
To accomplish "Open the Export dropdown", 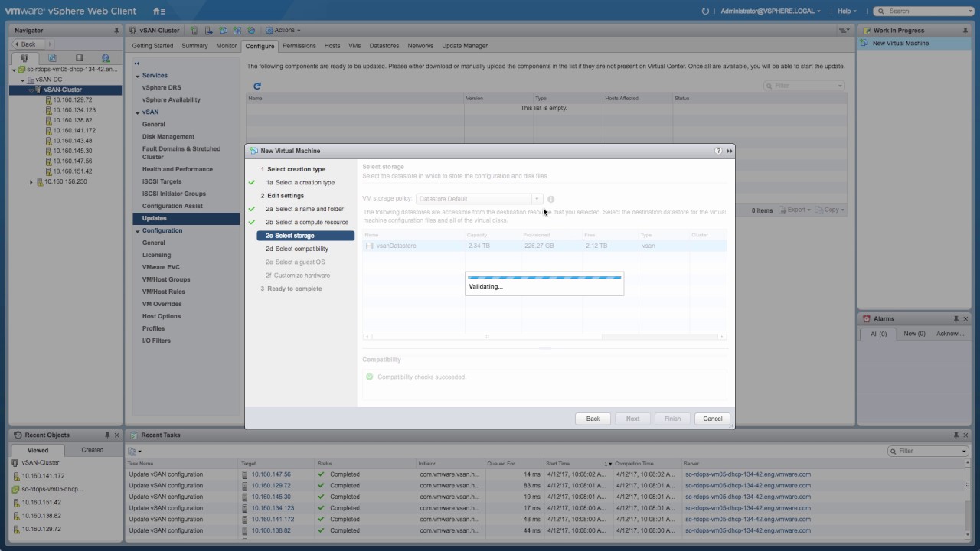I will [796, 210].
